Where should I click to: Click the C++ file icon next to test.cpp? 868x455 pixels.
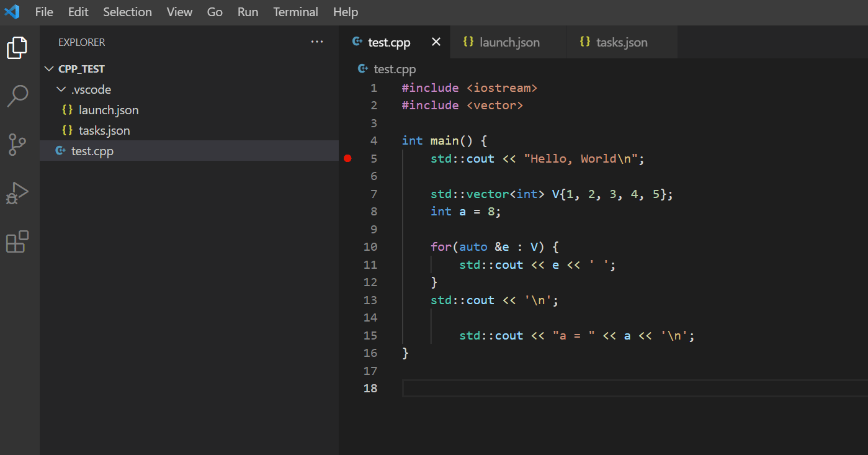(x=60, y=150)
